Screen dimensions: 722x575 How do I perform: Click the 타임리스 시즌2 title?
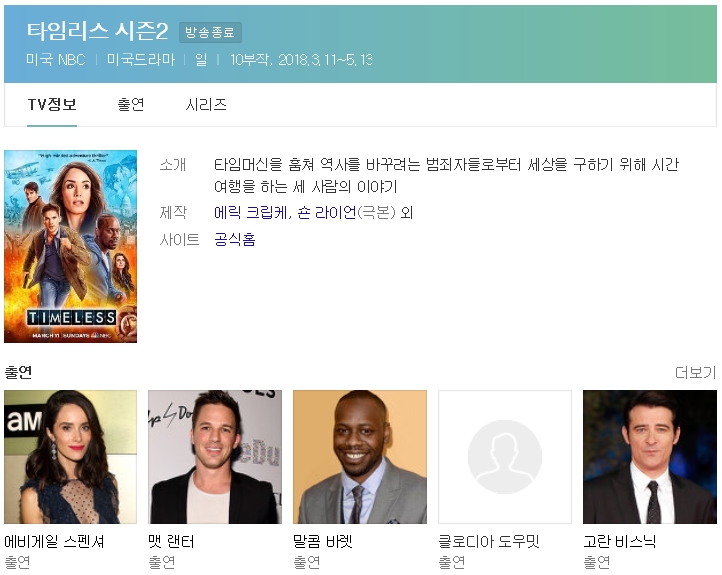[x=97, y=31]
